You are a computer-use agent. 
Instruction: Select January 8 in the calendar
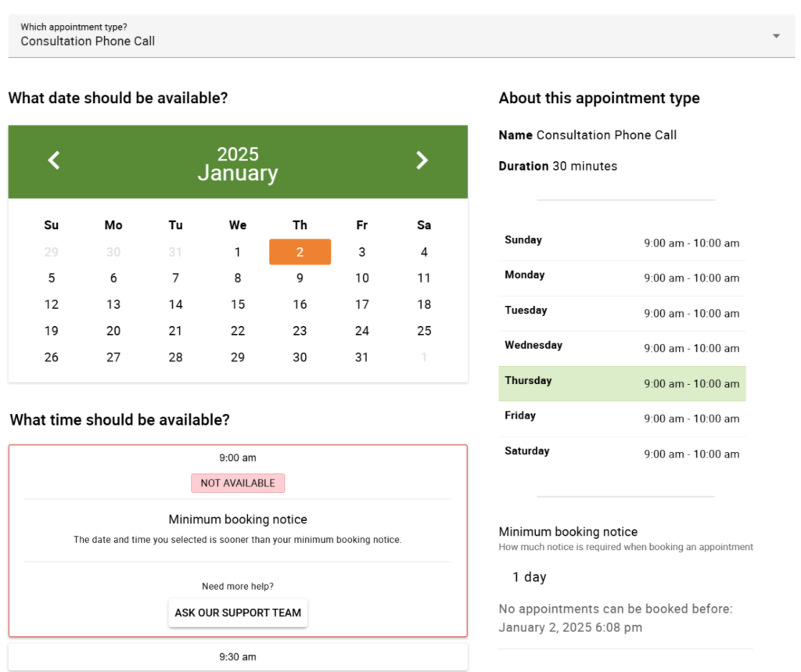click(x=238, y=278)
